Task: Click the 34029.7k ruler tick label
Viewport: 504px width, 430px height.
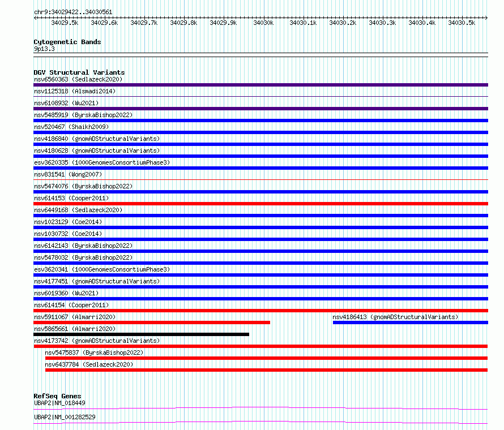Action: [144, 23]
